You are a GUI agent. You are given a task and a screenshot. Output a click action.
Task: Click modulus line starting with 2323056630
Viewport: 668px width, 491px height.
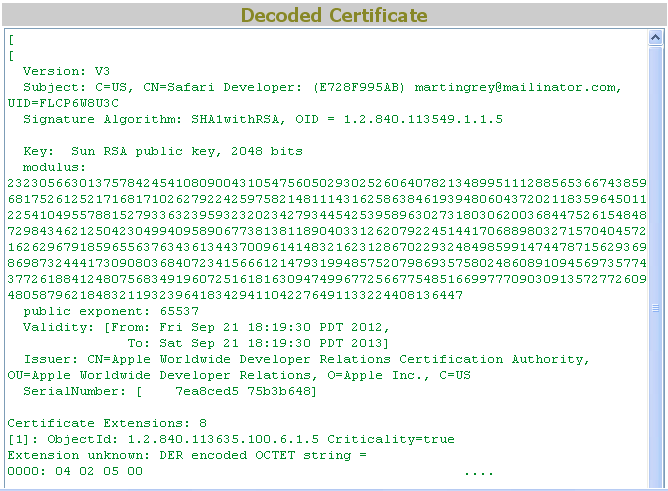pos(327,183)
